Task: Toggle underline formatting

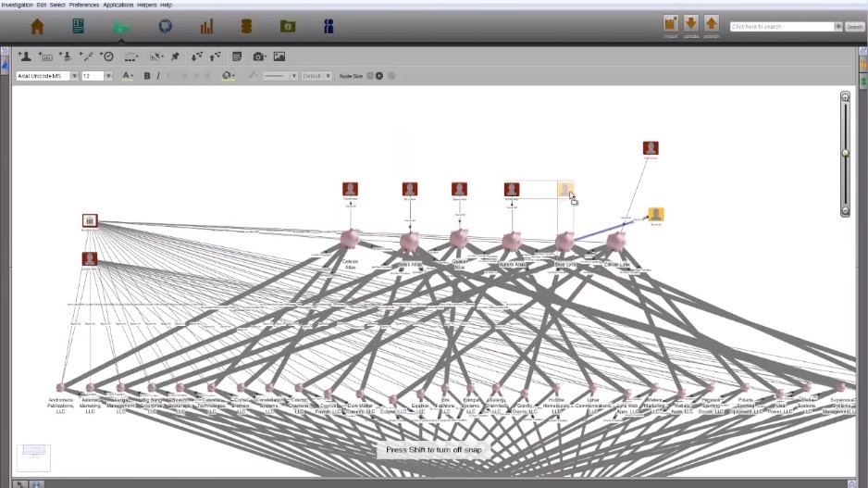Action: [x=170, y=76]
